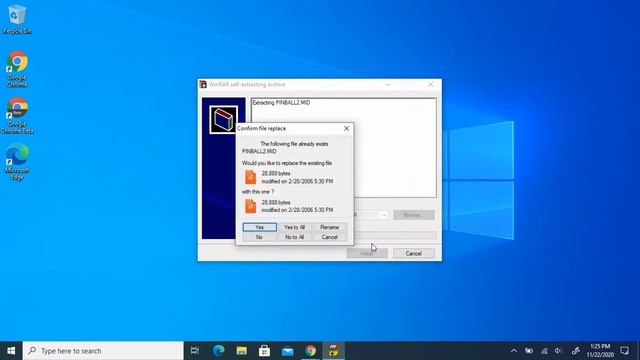Click the "Extracting PINBALL2.MID" log text

pyautogui.click(x=281, y=102)
